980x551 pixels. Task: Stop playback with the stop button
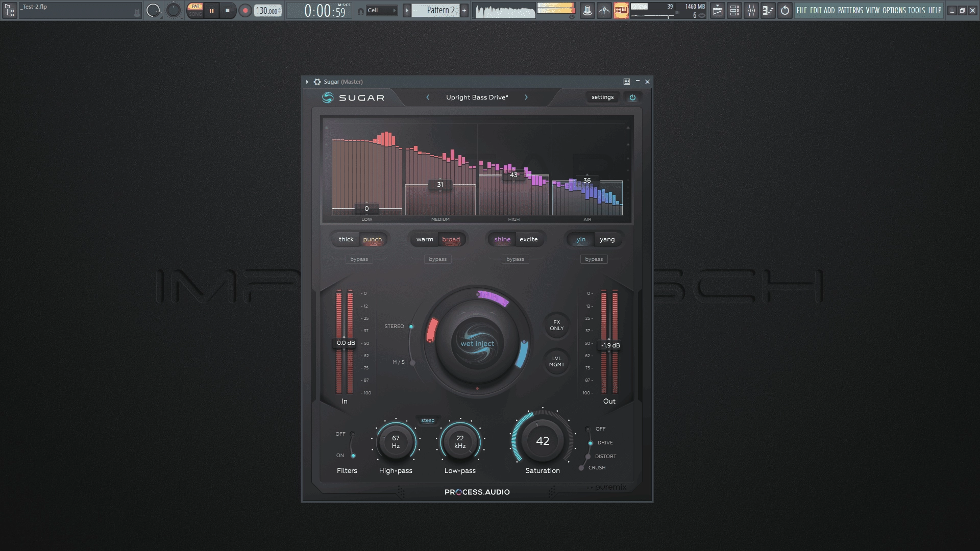coord(228,10)
